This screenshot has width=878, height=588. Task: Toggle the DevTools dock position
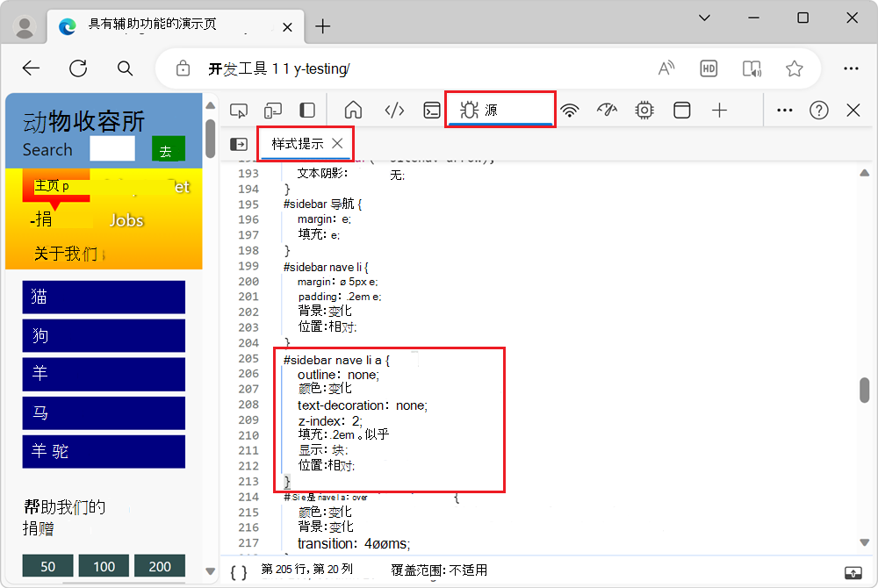pos(306,110)
